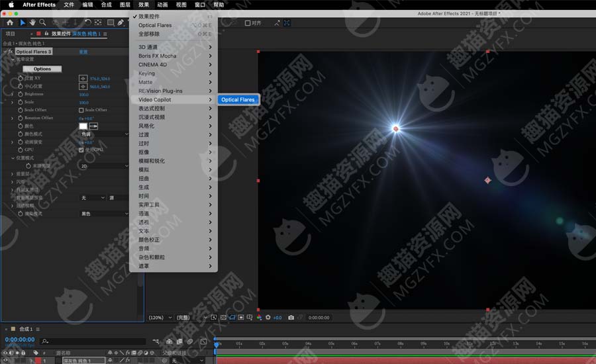The width and height of the screenshot is (596, 364).
Task: Toggle the GPU stopwatch icon
Action: (x=21, y=150)
